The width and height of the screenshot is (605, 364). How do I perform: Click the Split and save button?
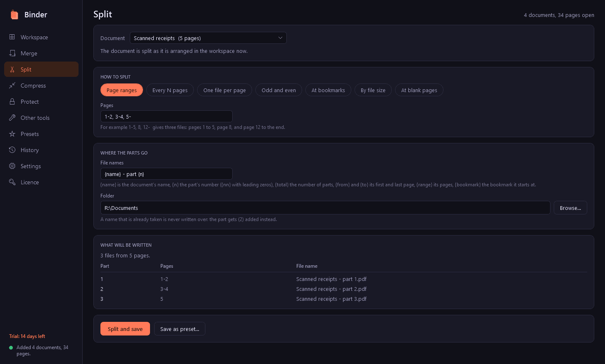125,329
